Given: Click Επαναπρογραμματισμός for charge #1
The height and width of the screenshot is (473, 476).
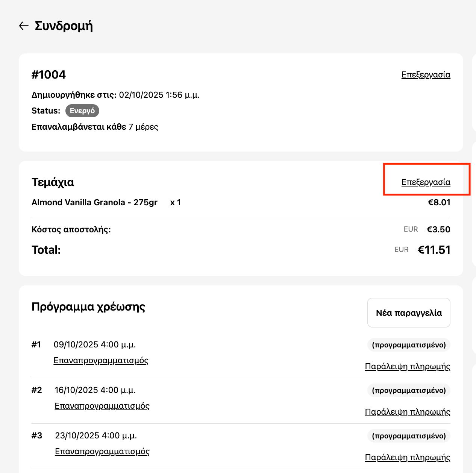Looking at the screenshot, I should click(x=101, y=361).
